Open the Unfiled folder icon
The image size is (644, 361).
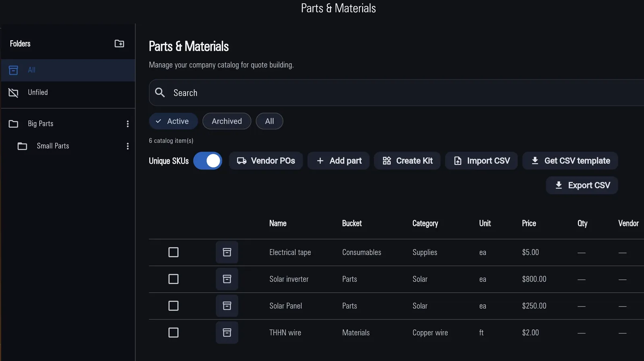13,93
